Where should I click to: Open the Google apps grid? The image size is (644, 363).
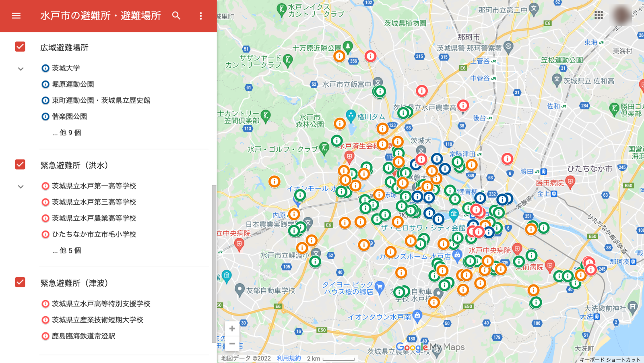pyautogui.click(x=599, y=15)
